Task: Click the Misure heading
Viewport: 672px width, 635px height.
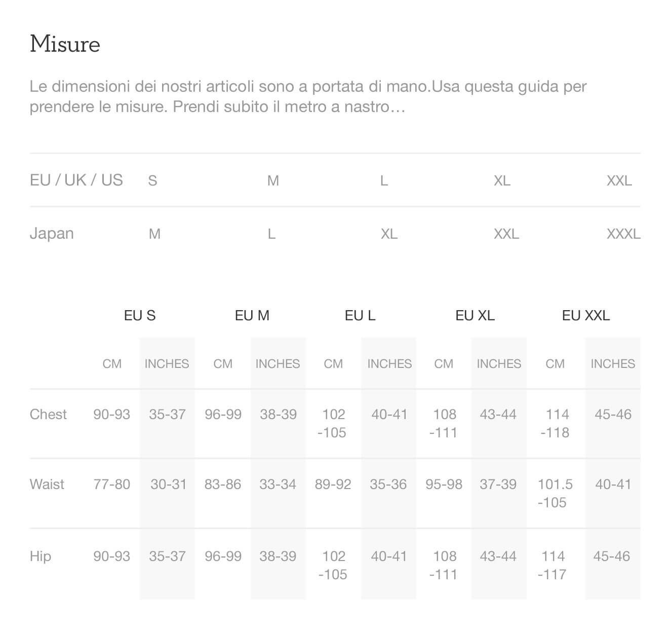Action: point(65,44)
